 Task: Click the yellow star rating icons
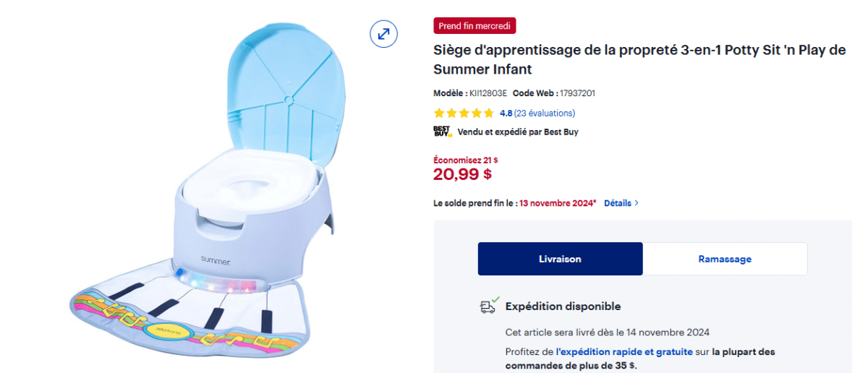pos(464,113)
